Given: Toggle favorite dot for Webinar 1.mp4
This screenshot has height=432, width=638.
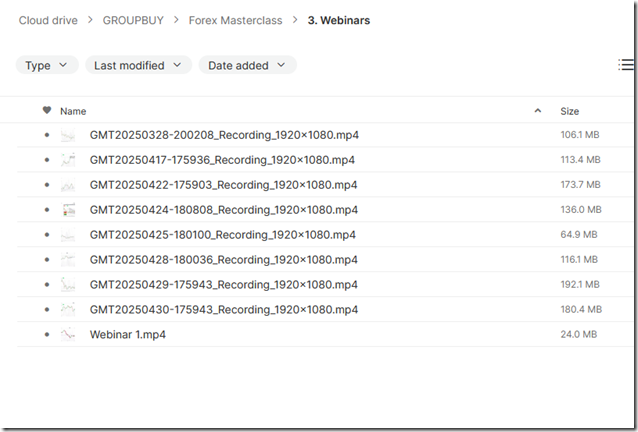Looking at the screenshot, I should (x=46, y=335).
